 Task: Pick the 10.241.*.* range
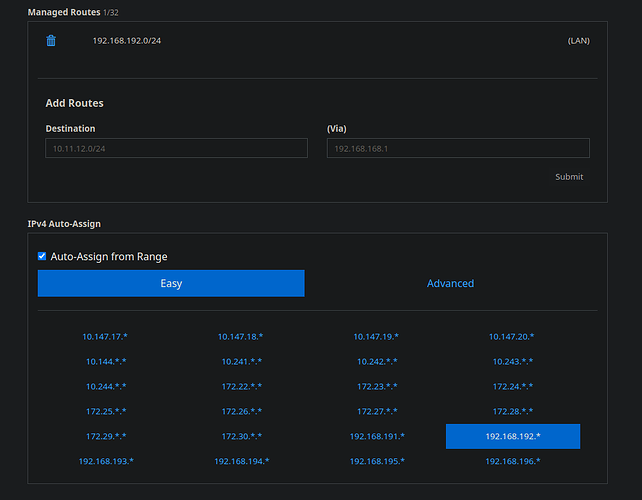pyautogui.click(x=241, y=361)
